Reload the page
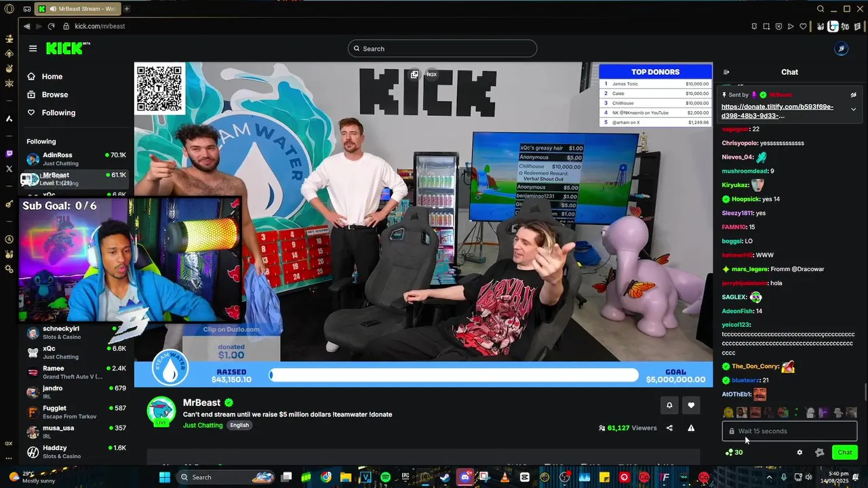 coord(51,26)
